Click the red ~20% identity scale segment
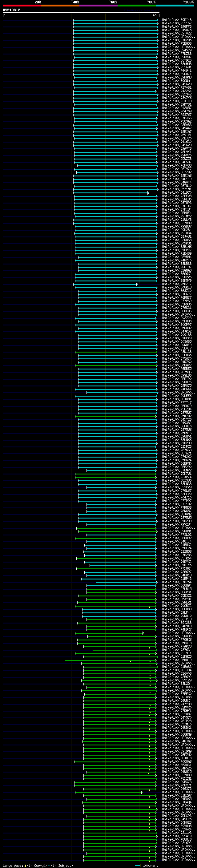The image size is (197, 868). tap(22, 6)
